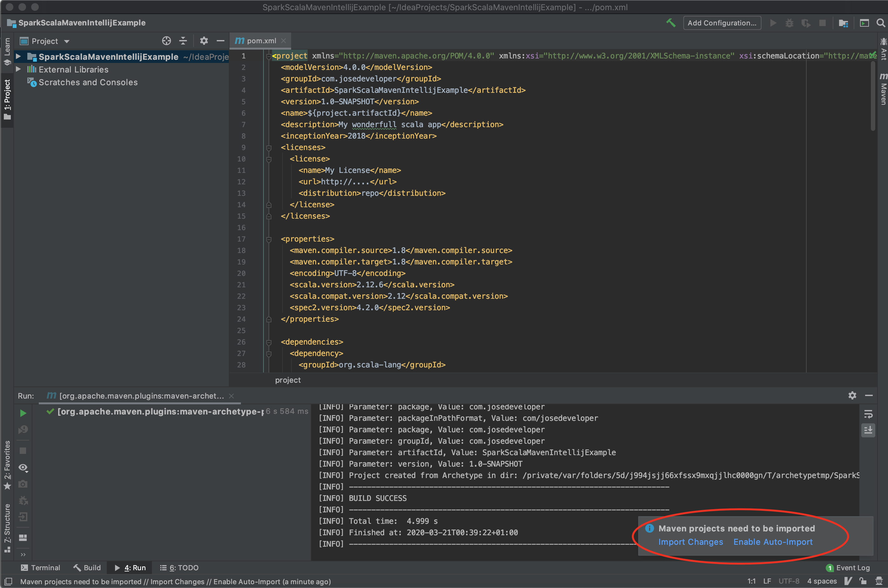Click the editor vertical scrollbar

coord(873,96)
